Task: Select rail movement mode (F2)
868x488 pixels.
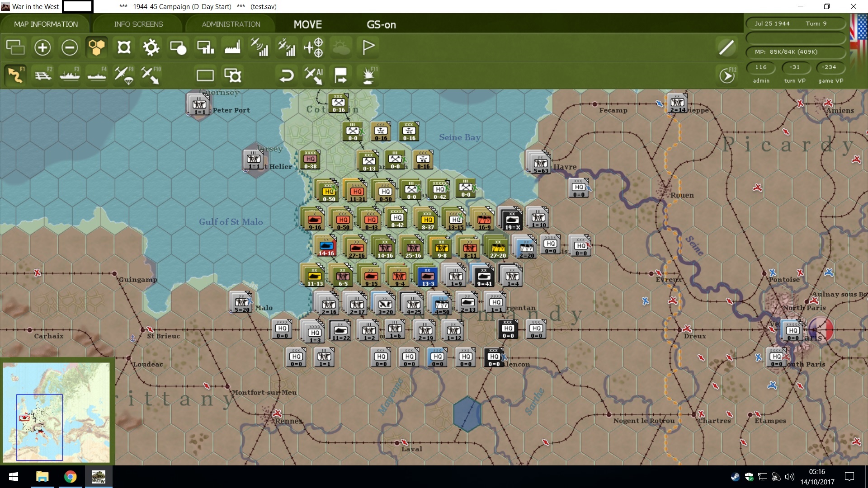Action: coord(43,75)
